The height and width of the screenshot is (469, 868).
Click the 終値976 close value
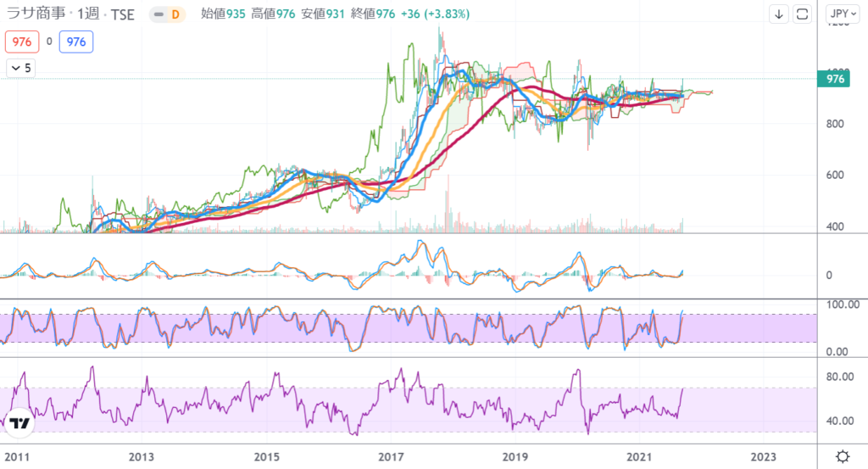(373, 14)
